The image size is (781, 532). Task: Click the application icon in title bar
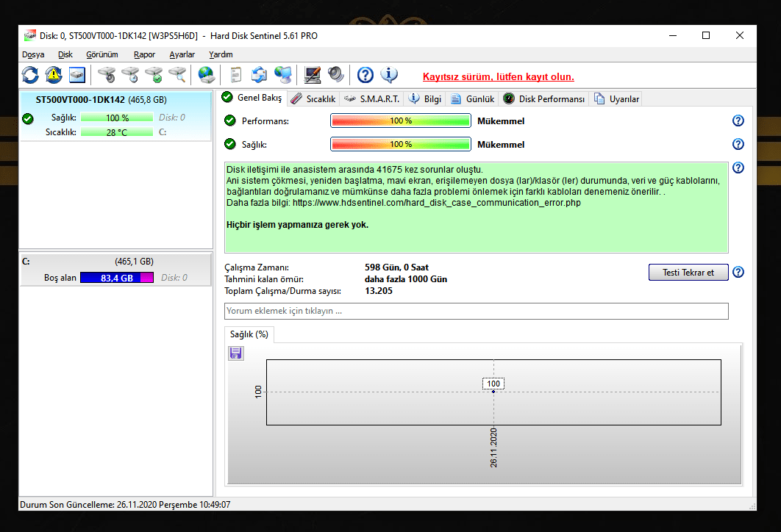30,35
